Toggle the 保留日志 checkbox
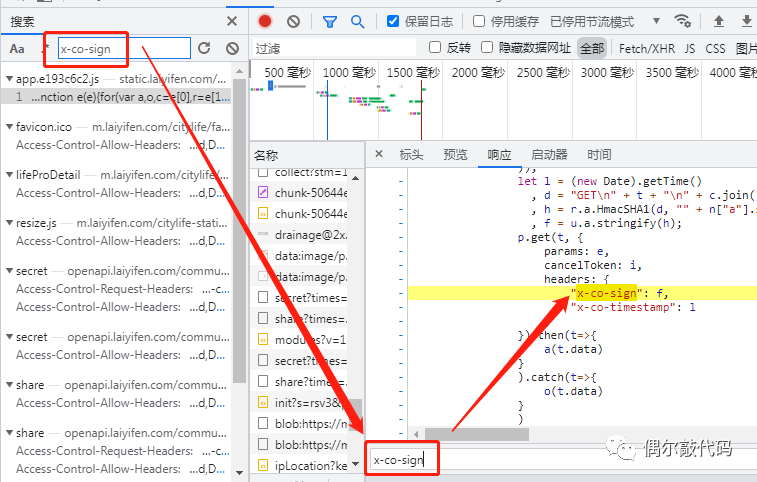The image size is (757, 482). coord(393,21)
